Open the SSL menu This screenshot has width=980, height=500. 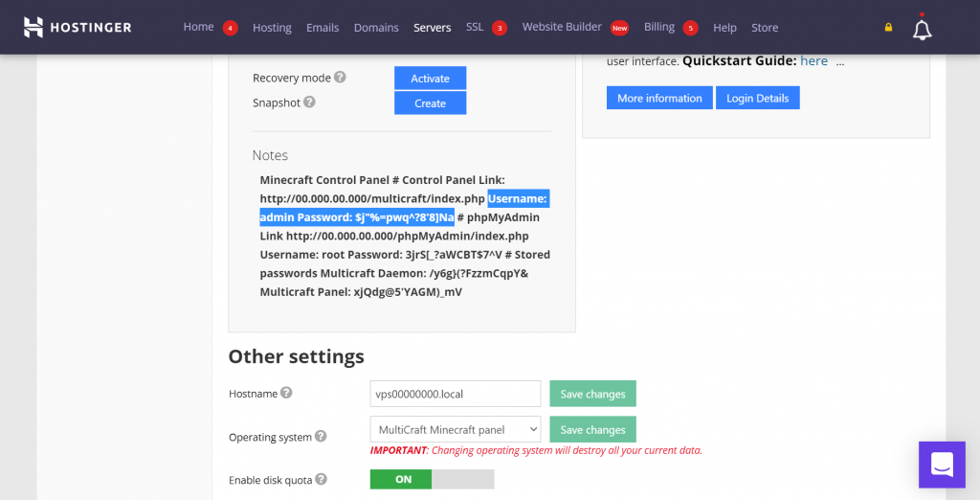tap(475, 27)
